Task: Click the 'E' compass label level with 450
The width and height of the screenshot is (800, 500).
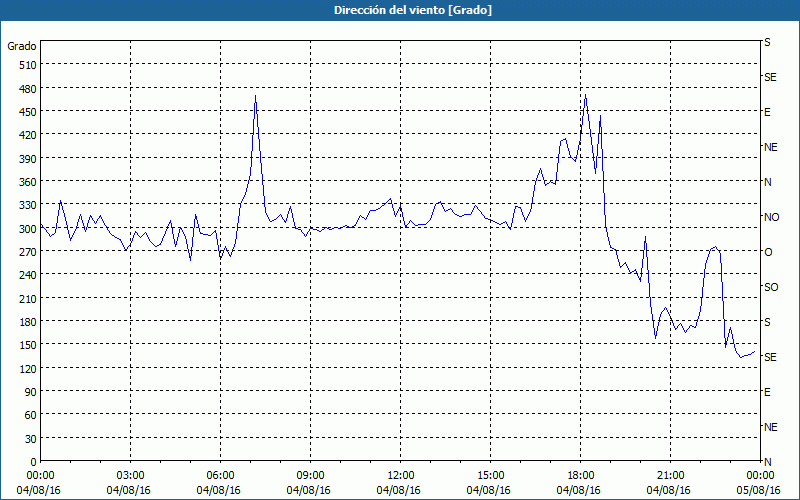Action: pos(767,112)
